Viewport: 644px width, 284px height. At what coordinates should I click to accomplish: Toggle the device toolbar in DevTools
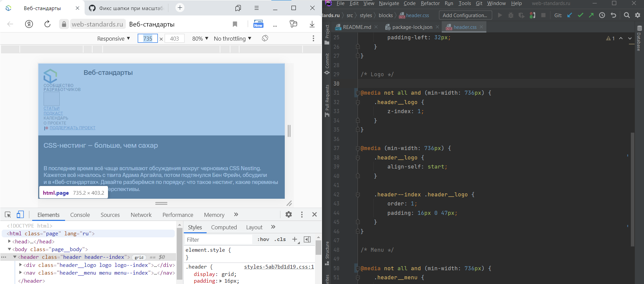point(20,215)
